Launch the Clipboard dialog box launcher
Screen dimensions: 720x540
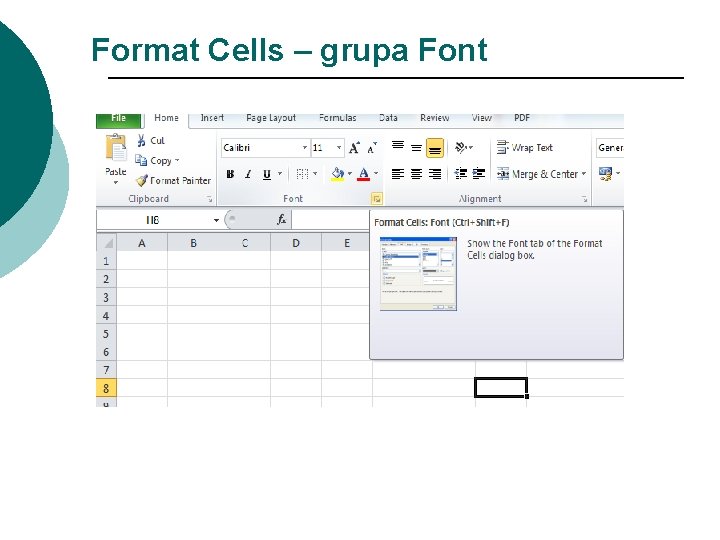[209, 199]
